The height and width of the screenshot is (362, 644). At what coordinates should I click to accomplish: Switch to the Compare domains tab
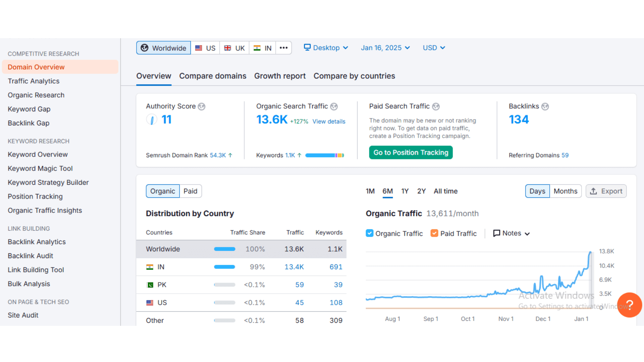point(213,76)
